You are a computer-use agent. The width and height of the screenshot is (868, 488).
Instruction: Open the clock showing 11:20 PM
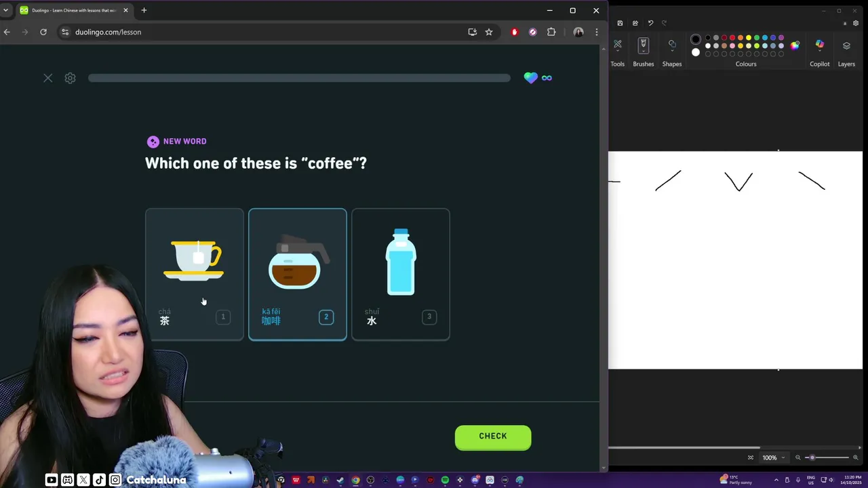pyautogui.click(x=852, y=480)
